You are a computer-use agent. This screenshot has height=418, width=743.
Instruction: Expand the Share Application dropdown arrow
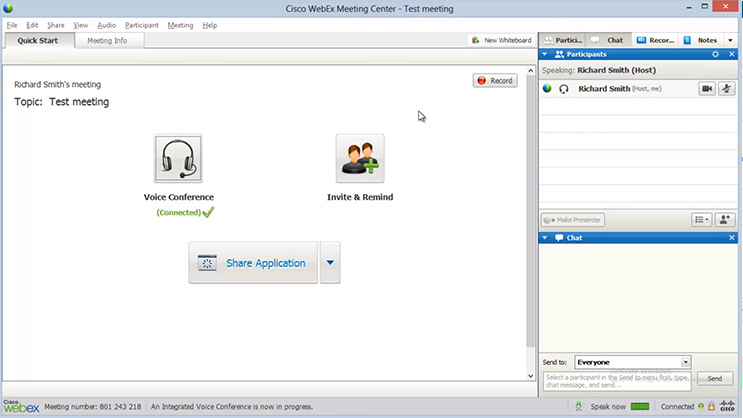[330, 263]
